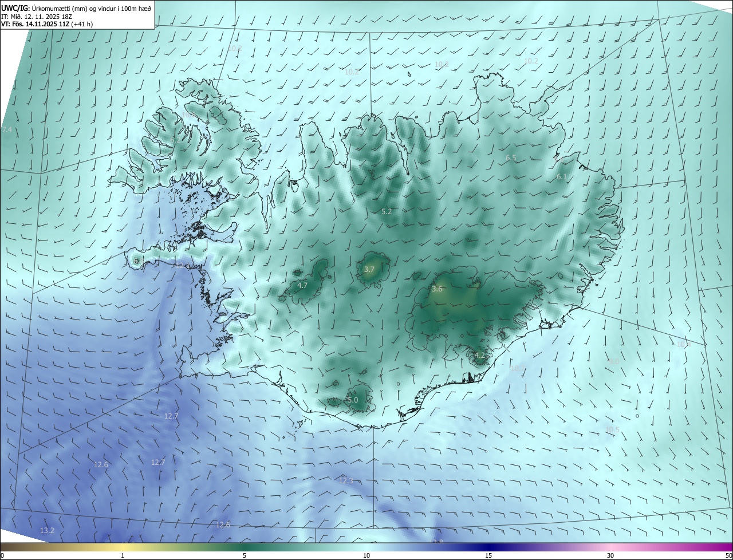Click the 4.7 value label on the map
Screen dimensions: 733x560
click(x=302, y=285)
